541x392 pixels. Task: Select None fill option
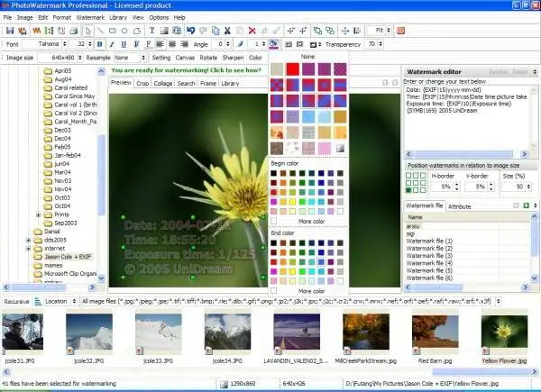point(307,57)
